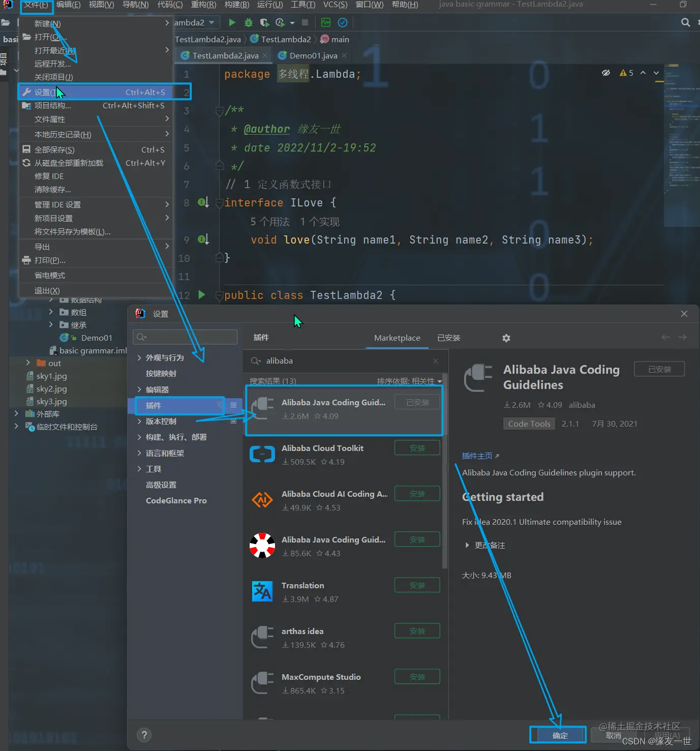
Task: Close the Demo01.java editor tab
Action: pos(344,55)
